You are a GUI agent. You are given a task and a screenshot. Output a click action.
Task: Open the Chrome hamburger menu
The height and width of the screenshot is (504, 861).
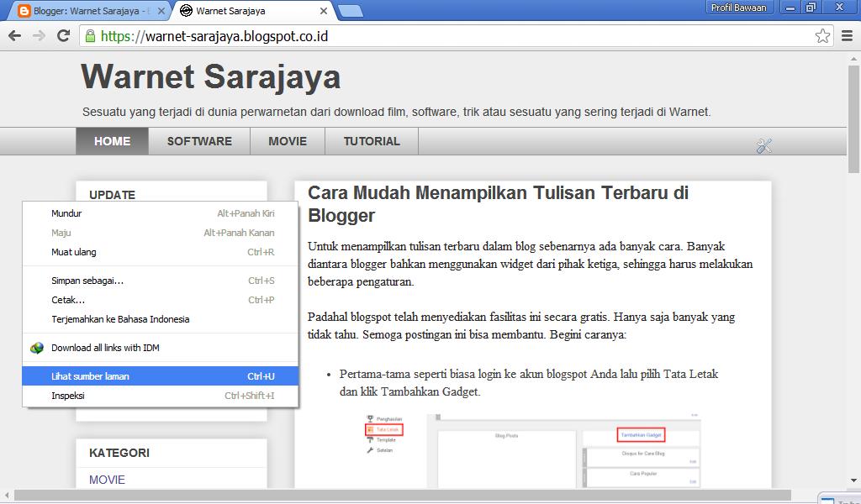pyautogui.click(x=848, y=36)
